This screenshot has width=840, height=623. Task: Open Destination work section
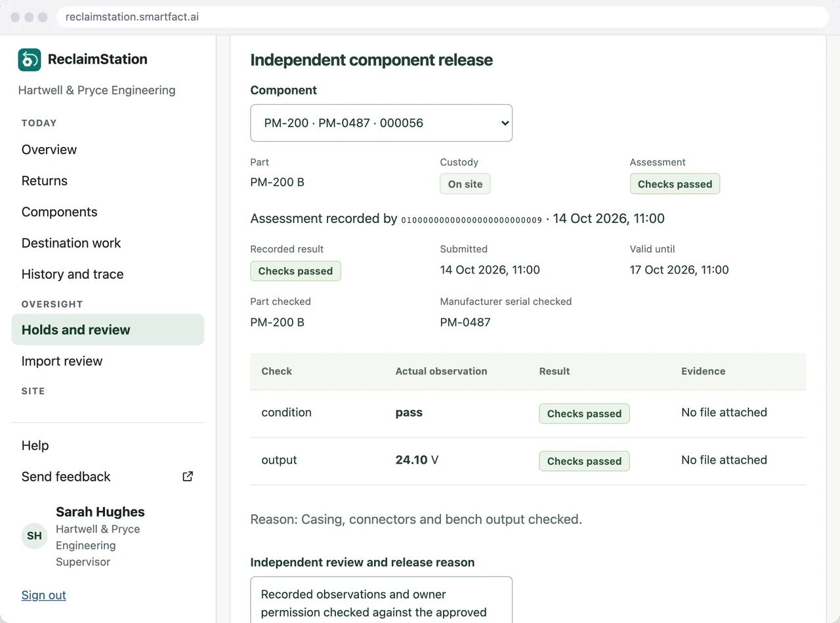(72, 243)
